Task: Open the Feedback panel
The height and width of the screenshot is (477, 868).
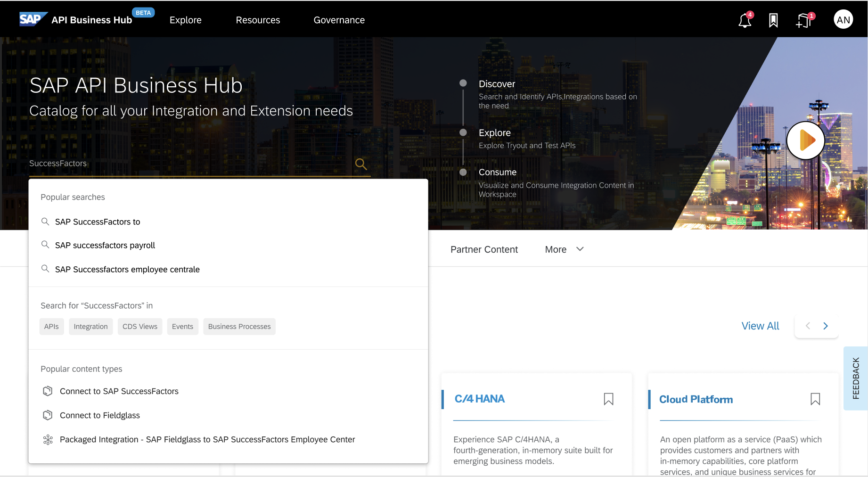Action: (855, 378)
